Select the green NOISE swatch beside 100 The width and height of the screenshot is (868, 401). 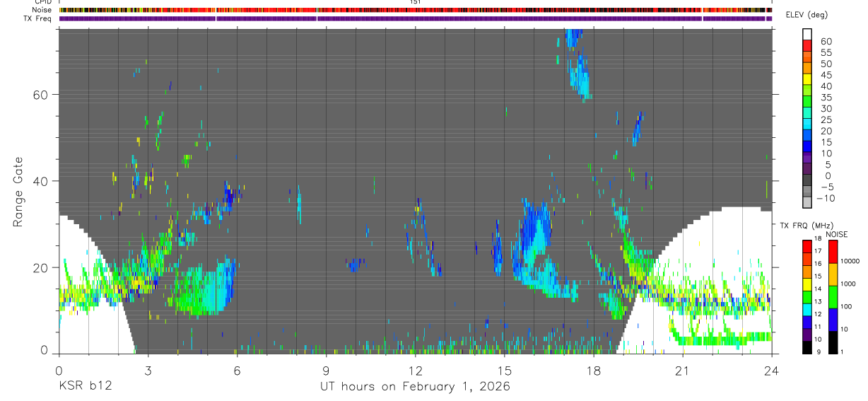point(833,297)
